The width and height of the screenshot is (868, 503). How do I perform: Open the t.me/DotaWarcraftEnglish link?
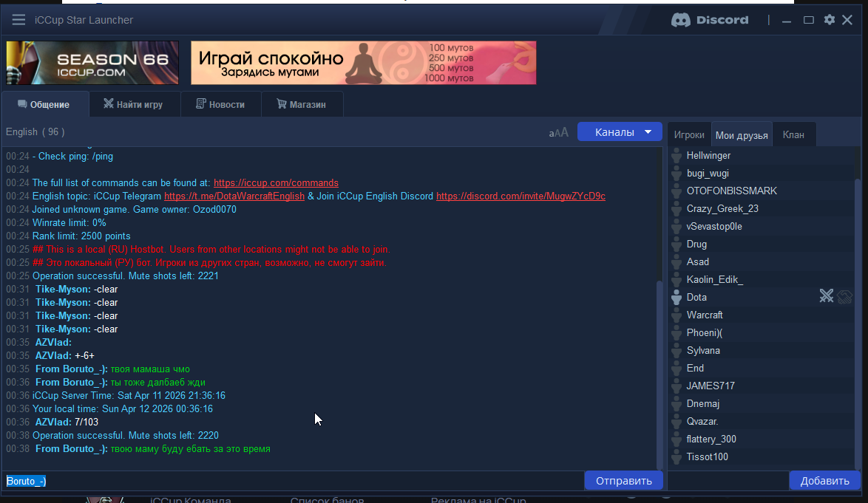[x=234, y=196]
